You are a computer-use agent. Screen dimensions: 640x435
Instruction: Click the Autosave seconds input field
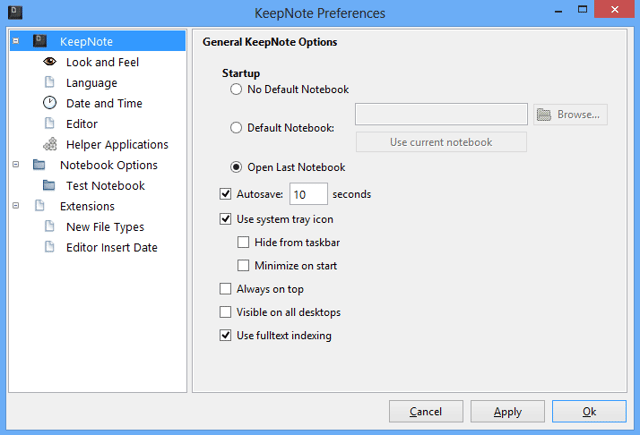(x=308, y=194)
